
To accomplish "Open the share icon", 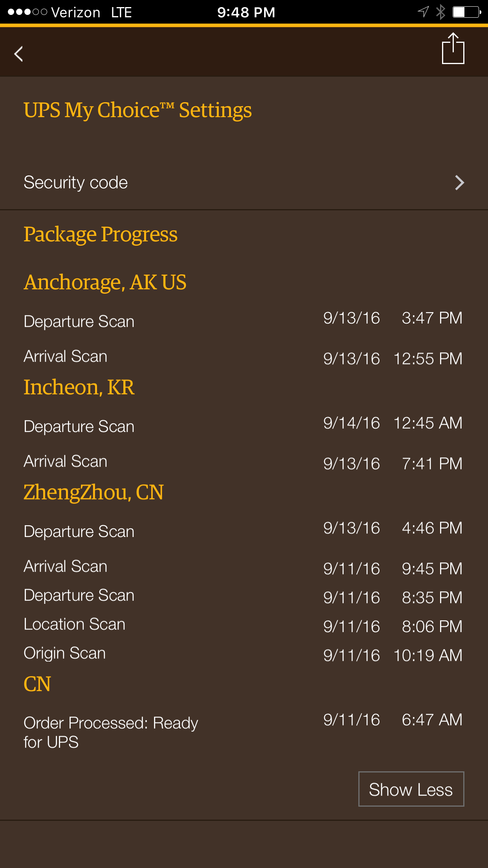I will coord(453,48).
